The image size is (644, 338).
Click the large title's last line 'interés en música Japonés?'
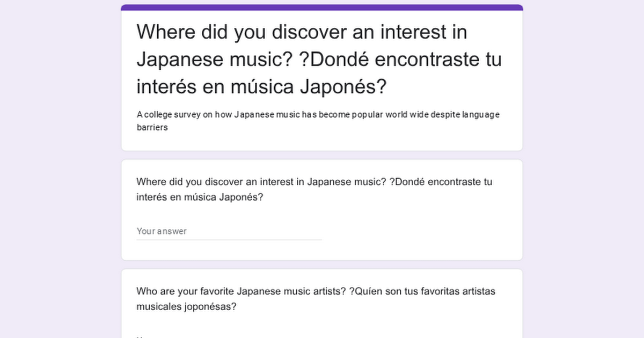(261, 86)
